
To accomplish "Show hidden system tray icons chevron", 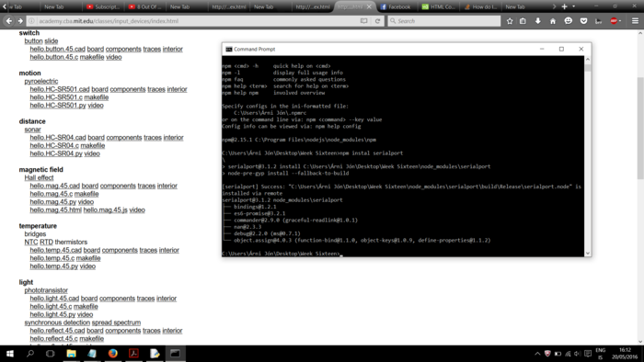I will pos(537,354).
